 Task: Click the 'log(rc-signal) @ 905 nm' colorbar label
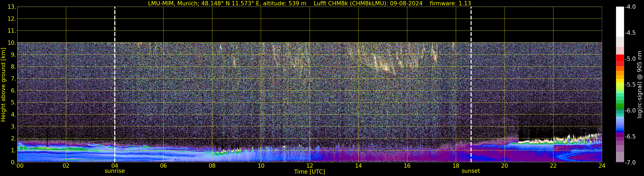(x=640, y=85)
